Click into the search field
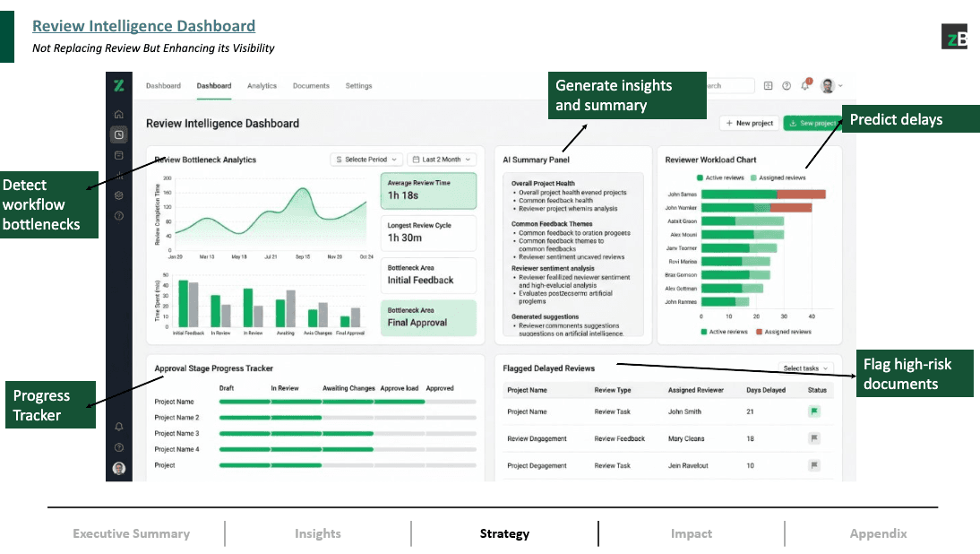This screenshot has height=554, width=980. 730,86
